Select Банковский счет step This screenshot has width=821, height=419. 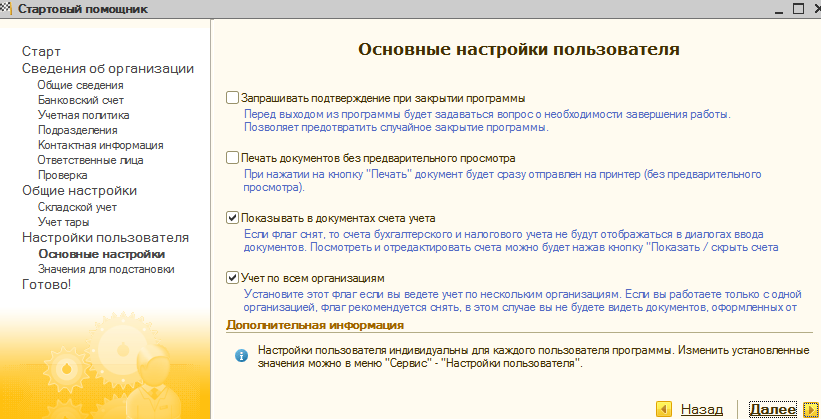(x=81, y=100)
